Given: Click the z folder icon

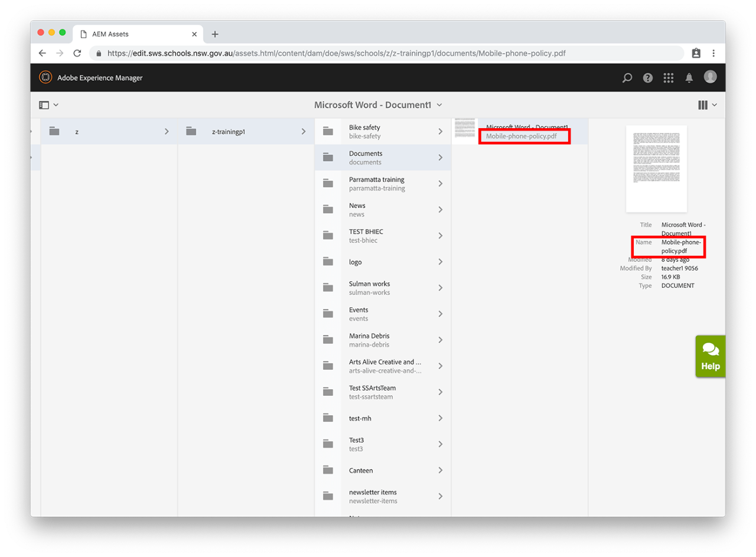Looking at the screenshot, I should click(x=54, y=132).
